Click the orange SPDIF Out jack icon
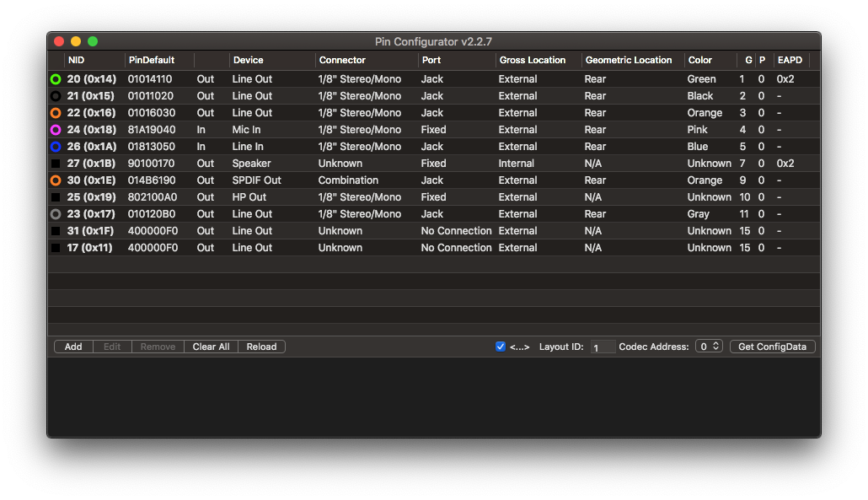The height and width of the screenshot is (500, 868). (x=56, y=180)
